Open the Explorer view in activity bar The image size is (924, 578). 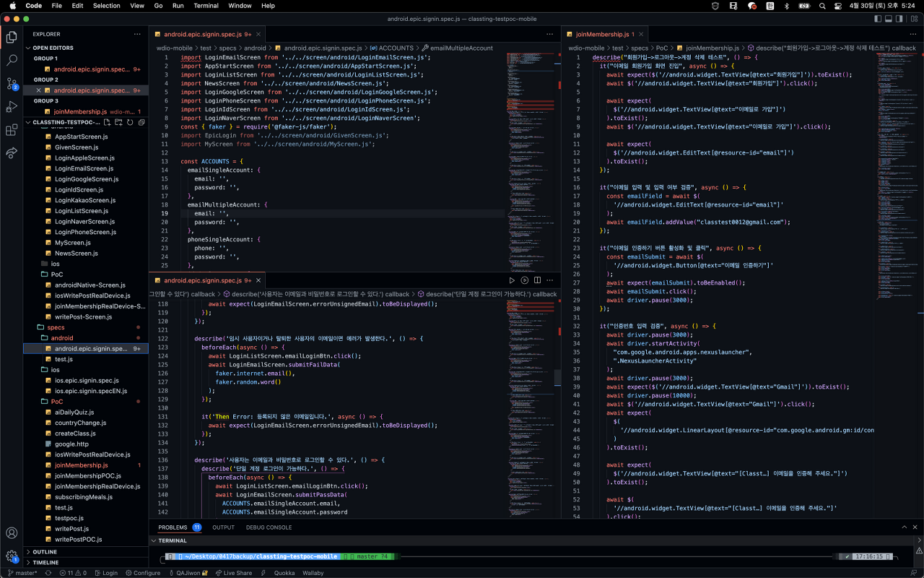click(x=12, y=37)
